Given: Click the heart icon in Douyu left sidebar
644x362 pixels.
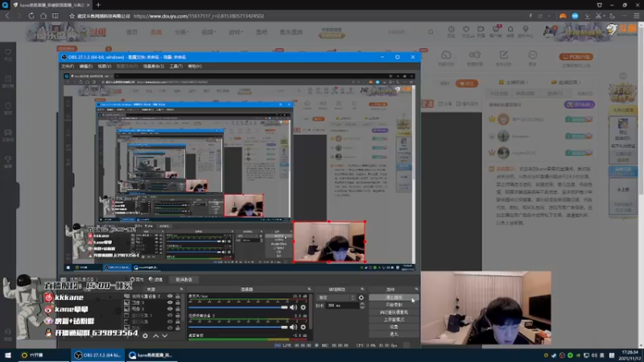Looking at the screenshot, I should [x=8, y=52].
